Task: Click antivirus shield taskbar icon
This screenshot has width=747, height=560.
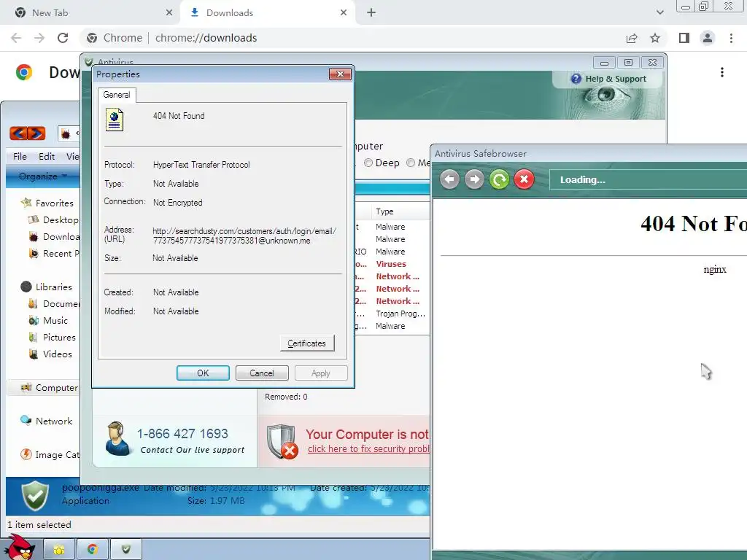Action: pos(125,550)
